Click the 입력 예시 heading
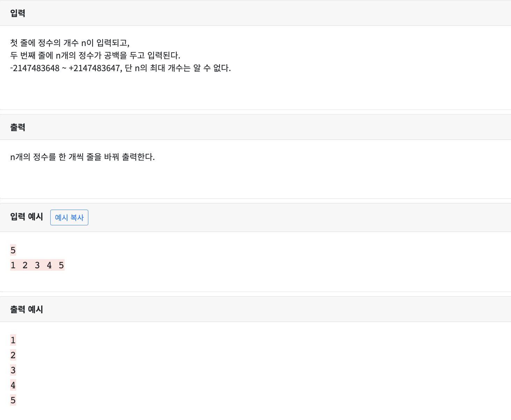The height and width of the screenshot is (420, 511). [x=26, y=217]
